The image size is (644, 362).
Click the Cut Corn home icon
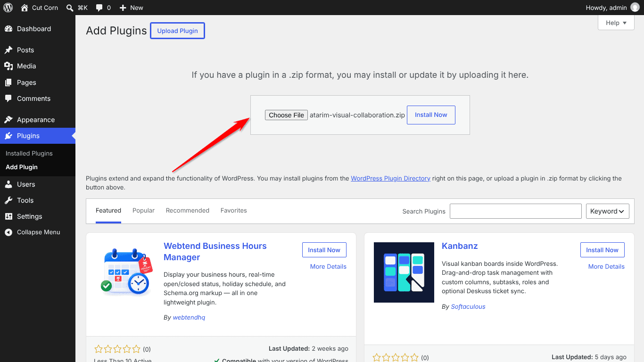click(x=25, y=8)
